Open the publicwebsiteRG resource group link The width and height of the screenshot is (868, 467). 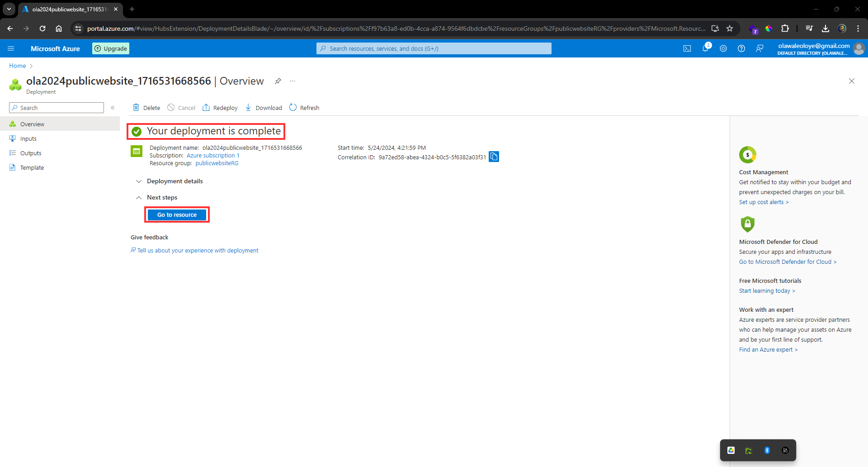click(x=217, y=163)
